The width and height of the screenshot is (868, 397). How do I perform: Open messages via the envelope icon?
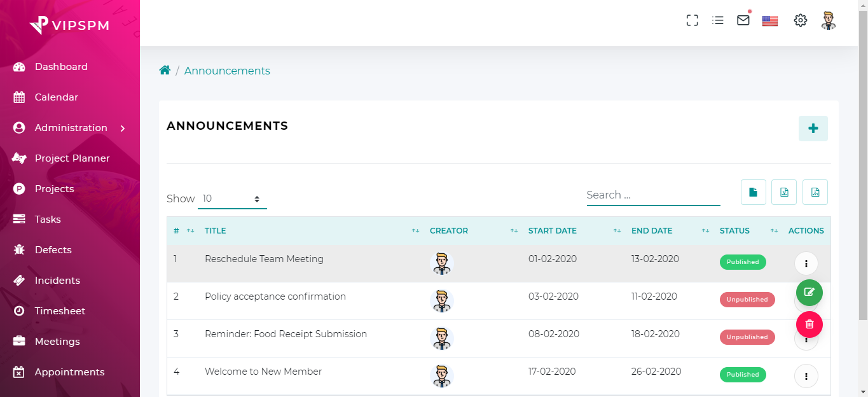point(743,20)
